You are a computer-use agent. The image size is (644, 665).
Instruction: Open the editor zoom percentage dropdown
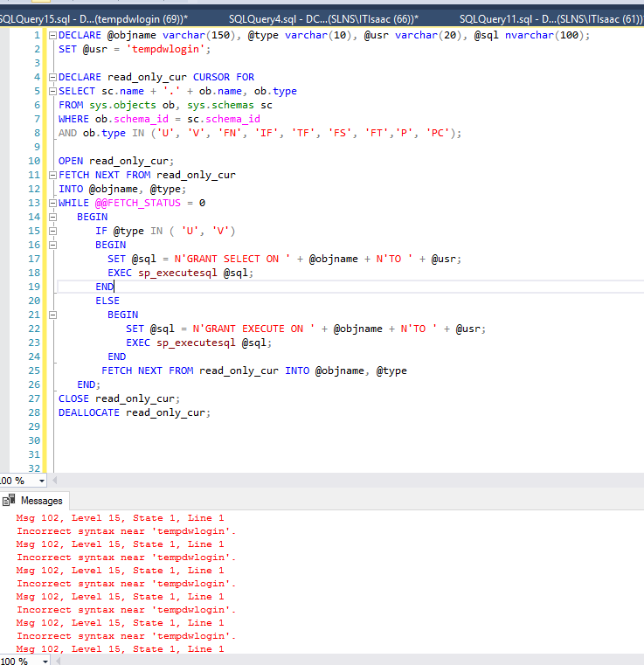[x=42, y=481]
